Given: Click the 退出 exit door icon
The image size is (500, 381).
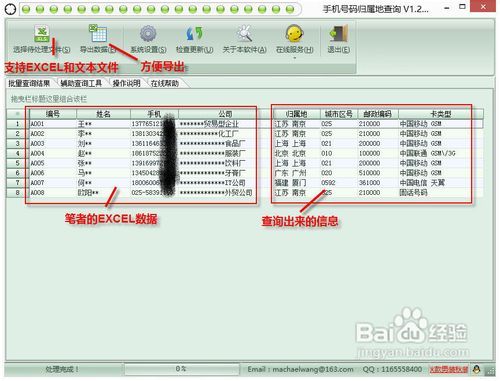Looking at the screenshot, I should 338,33.
